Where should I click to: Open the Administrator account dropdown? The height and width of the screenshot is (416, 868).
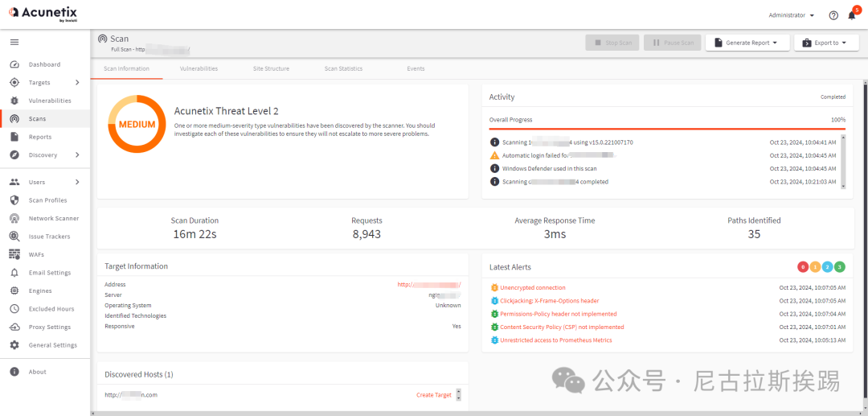pos(791,15)
